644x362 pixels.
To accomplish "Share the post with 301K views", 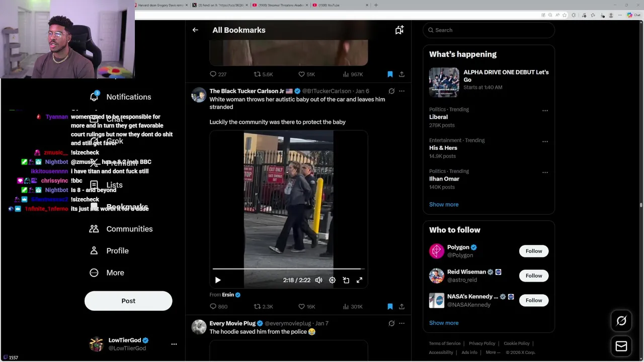I will (x=401, y=306).
